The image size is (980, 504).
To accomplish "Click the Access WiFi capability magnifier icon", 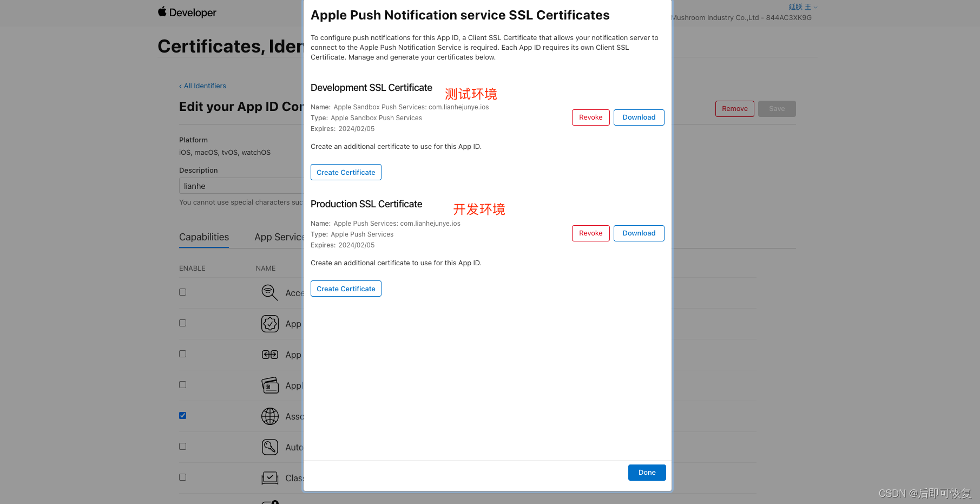I will 269,293.
